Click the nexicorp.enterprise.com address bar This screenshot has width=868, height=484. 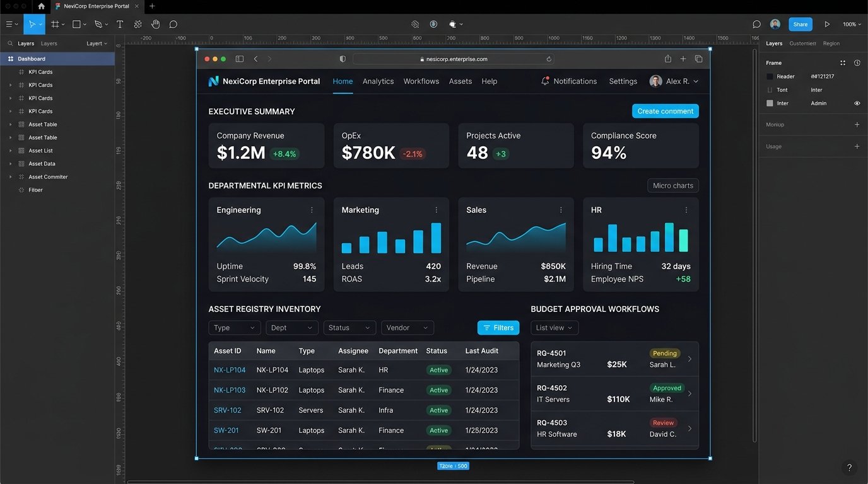[454, 59]
